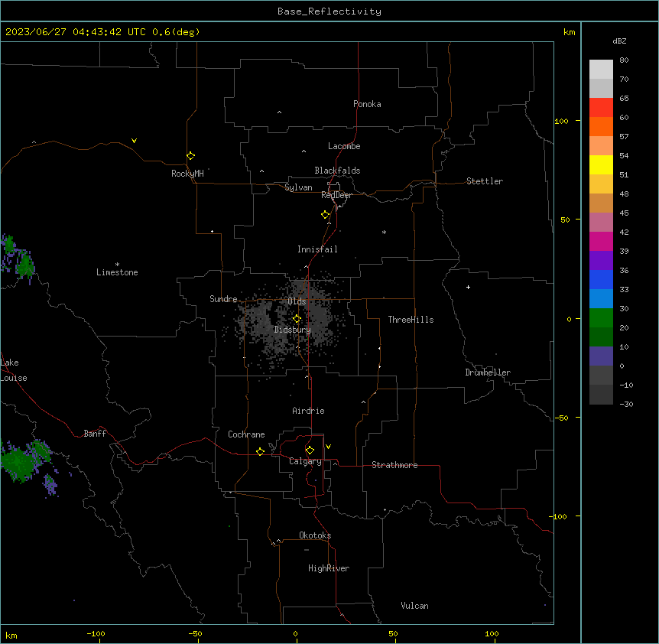Screen dimensions: 659x644
Task: Click the dark green 20 dBZ color swatch
Action: pos(601,337)
